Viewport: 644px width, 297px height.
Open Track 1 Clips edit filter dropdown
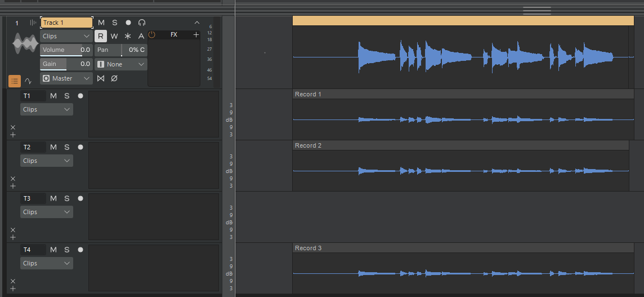(66, 36)
